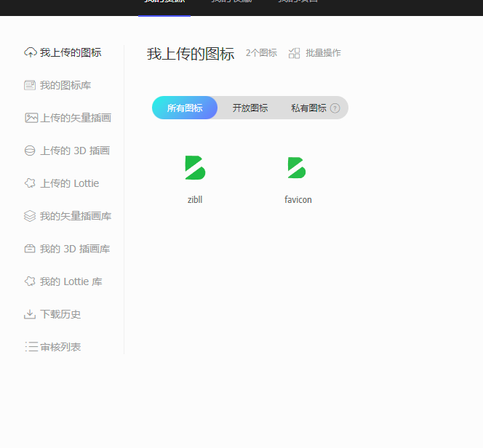Click the puzzle icon beside 上传的 Lottie
This screenshot has width=483, height=448.
coord(31,183)
